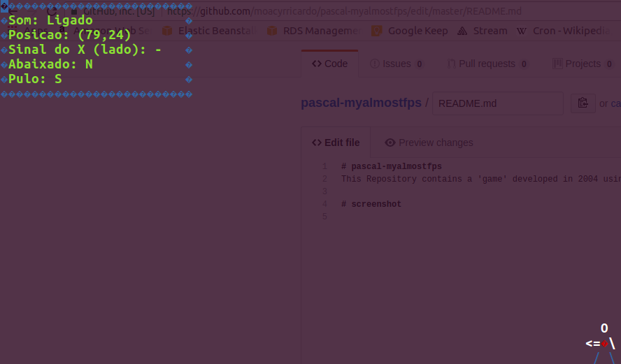Select the Preview changes tab
The width and height of the screenshot is (621, 364).
[x=429, y=143]
